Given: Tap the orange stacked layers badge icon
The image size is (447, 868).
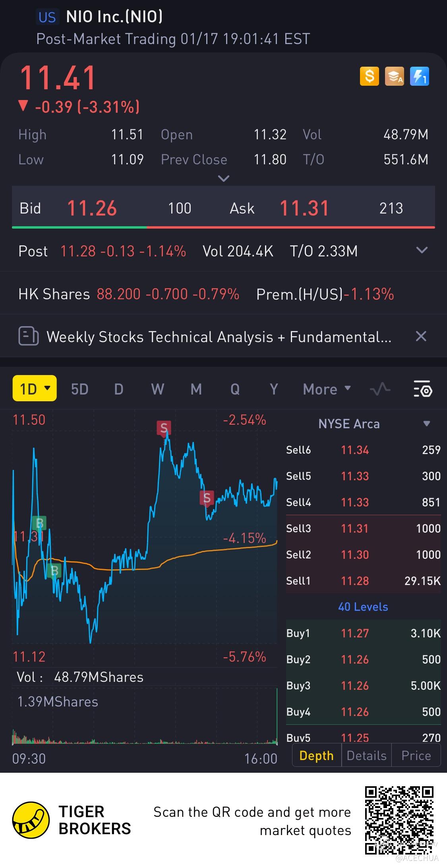Looking at the screenshot, I should [x=395, y=76].
